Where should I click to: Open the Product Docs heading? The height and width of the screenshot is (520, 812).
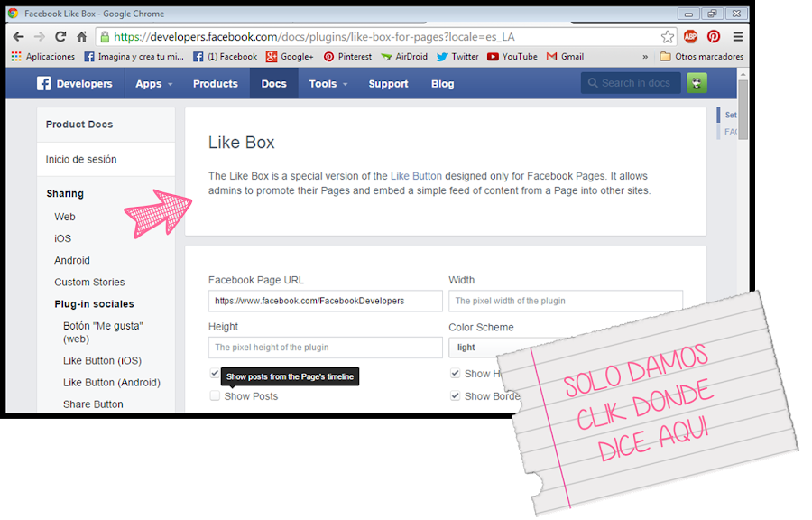point(79,125)
